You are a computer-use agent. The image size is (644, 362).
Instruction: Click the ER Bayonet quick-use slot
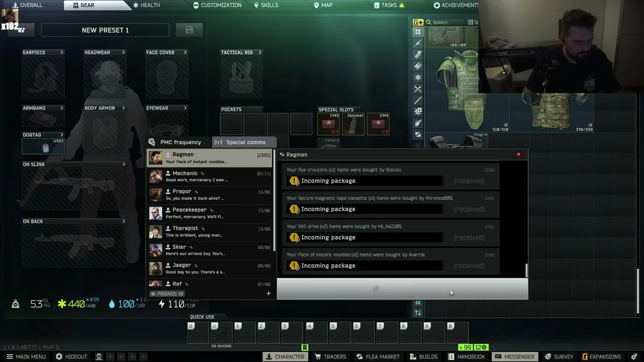coord(221,333)
